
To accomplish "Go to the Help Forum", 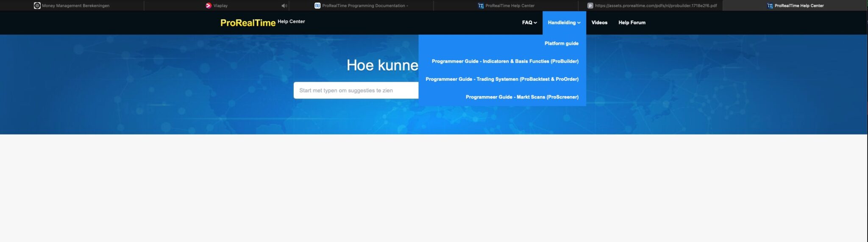I will pos(632,22).
